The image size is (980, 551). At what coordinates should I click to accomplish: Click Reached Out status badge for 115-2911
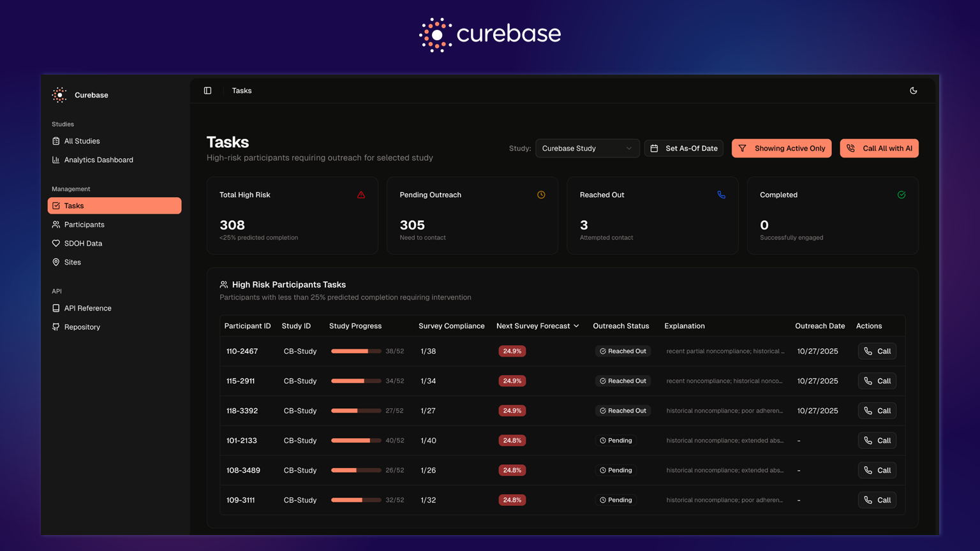pyautogui.click(x=623, y=381)
